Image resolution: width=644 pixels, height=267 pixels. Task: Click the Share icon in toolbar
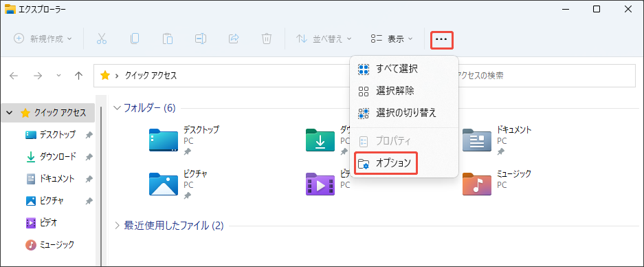233,39
